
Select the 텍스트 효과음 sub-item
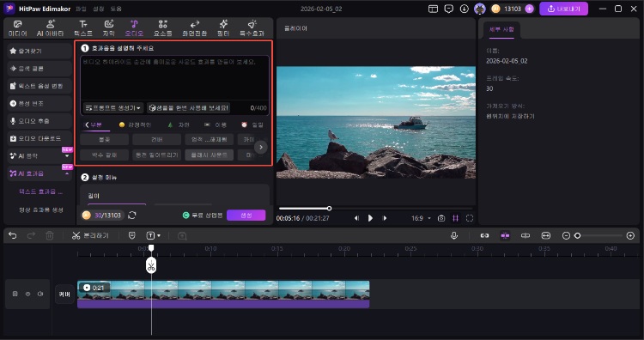point(40,191)
